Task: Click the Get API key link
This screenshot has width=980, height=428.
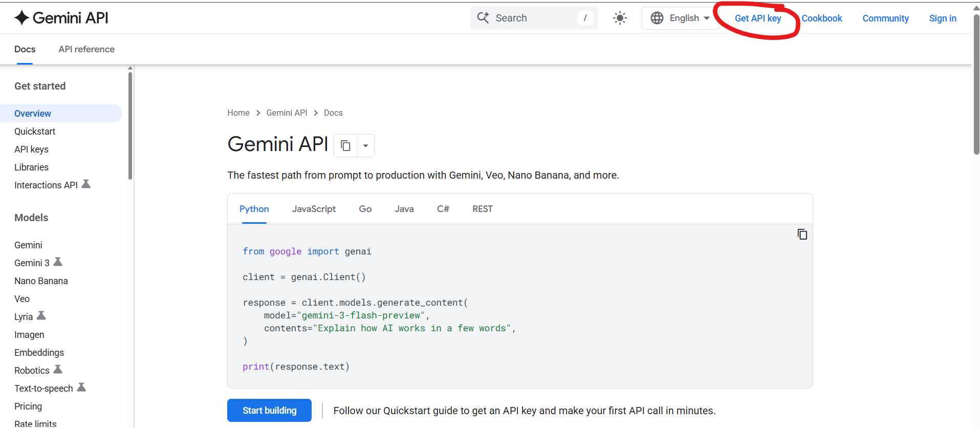Action: [x=758, y=18]
